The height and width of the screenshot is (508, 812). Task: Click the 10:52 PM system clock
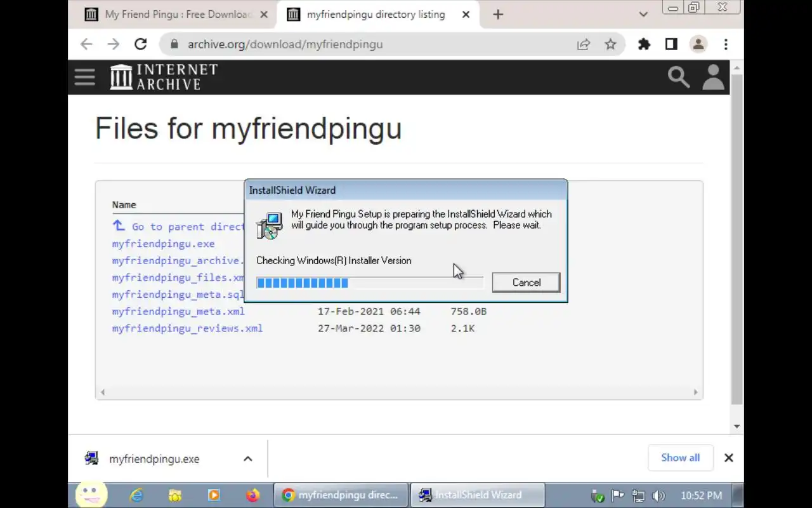click(701, 496)
